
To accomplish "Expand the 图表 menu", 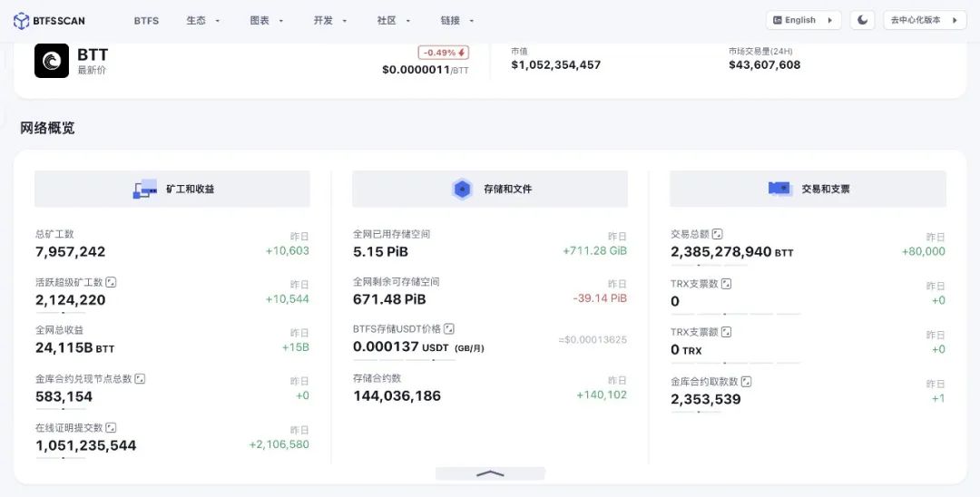I will pos(267,21).
